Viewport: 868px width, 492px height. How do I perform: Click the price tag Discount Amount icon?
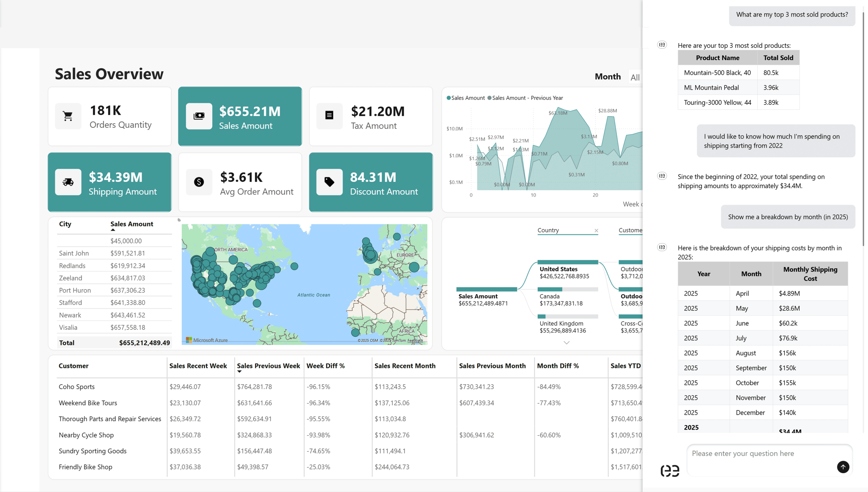click(x=329, y=182)
